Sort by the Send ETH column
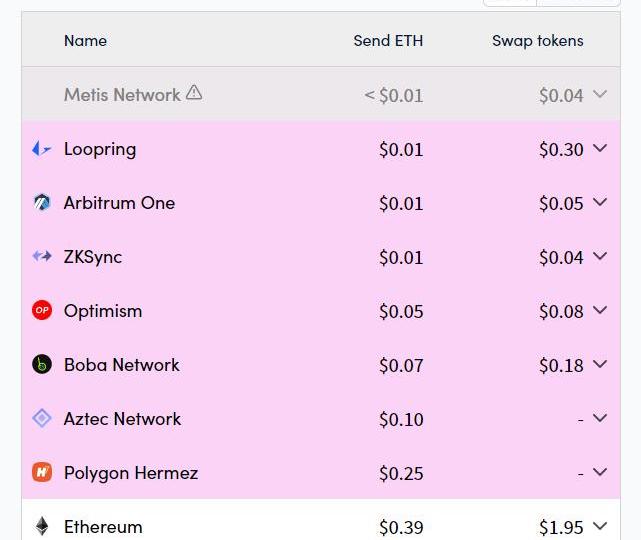The width and height of the screenshot is (641, 540). click(x=388, y=40)
